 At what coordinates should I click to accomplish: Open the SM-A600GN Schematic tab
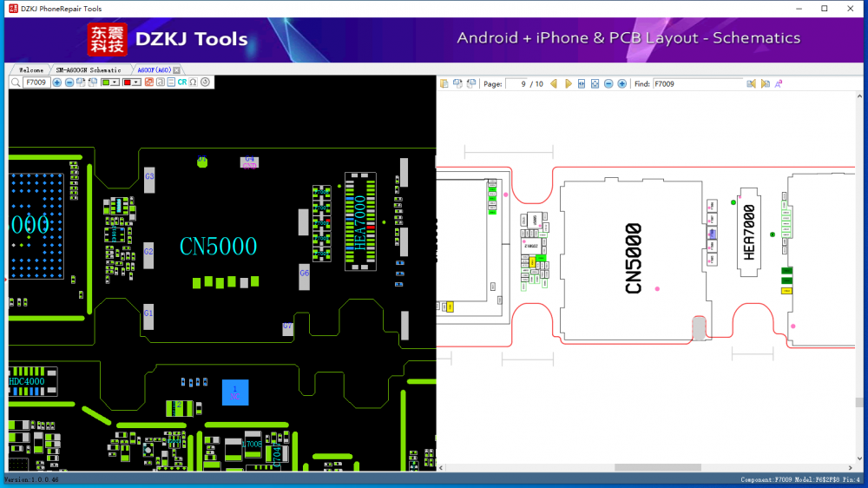[x=89, y=69]
